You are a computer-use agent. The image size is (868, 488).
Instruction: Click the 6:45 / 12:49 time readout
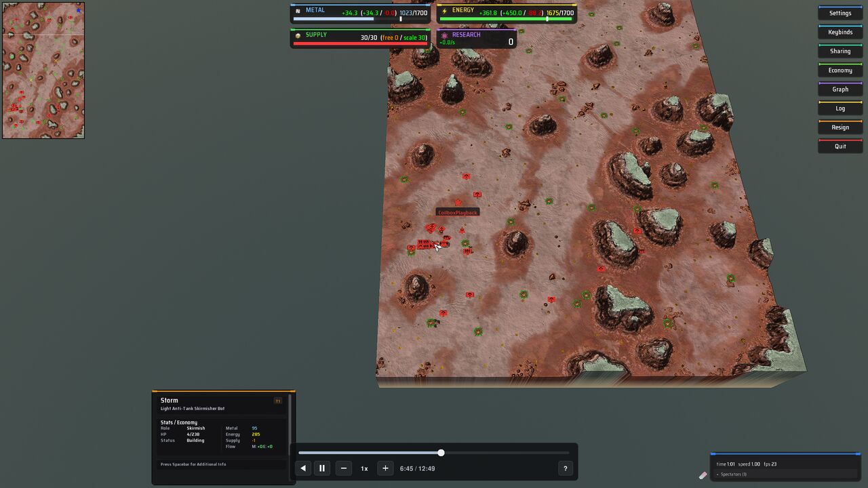pyautogui.click(x=418, y=468)
